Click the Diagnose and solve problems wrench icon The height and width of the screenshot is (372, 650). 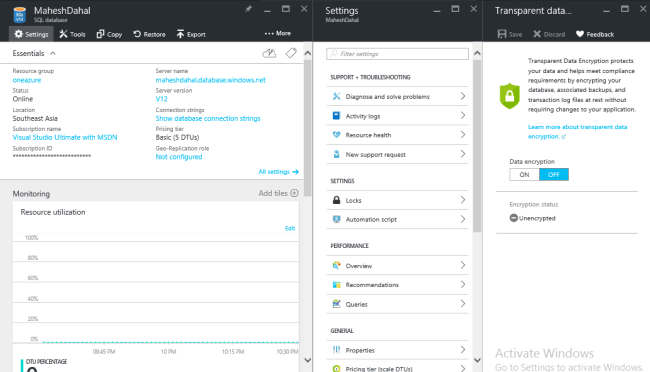pyautogui.click(x=337, y=96)
